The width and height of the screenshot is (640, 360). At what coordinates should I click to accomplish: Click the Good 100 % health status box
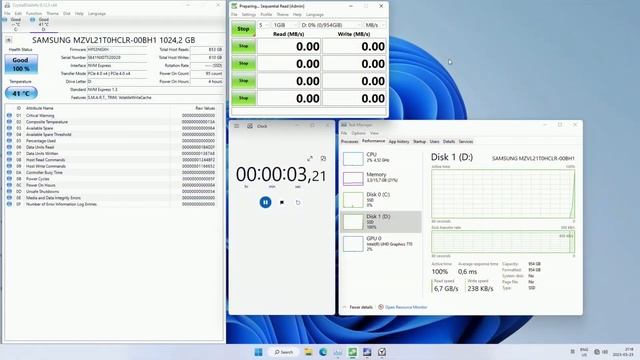tap(21, 64)
